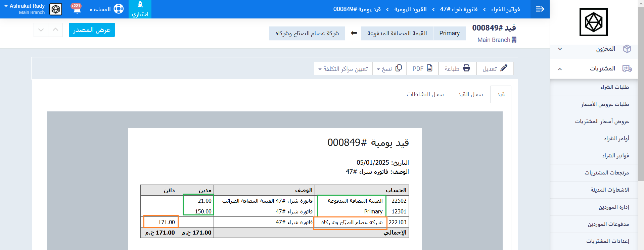
Task: Toggle sidebar with the arrow menu icon
Action: 540,9
